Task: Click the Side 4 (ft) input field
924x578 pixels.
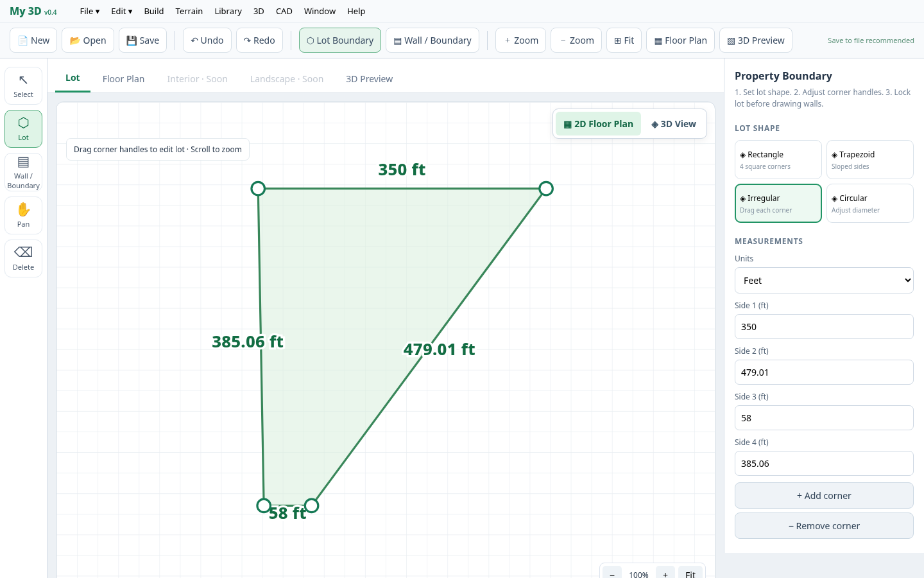Action: pyautogui.click(x=824, y=464)
